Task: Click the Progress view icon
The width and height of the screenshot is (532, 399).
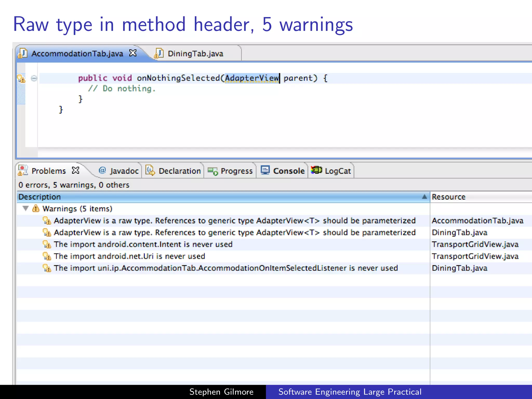Action: [213, 171]
